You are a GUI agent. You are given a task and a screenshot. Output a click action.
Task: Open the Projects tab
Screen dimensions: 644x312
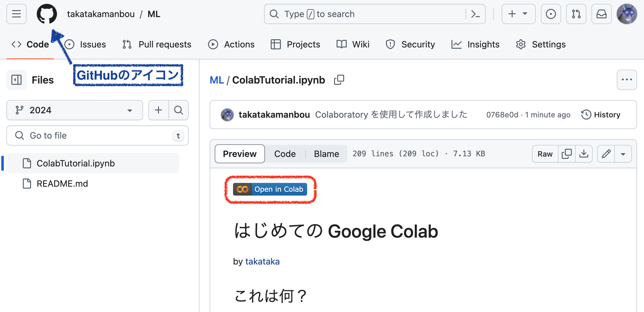coord(295,44)
